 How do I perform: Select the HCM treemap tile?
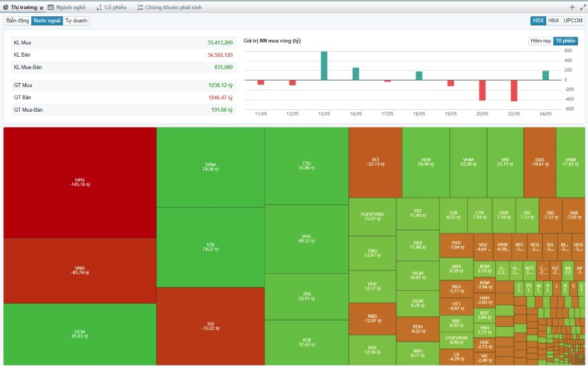point(417,275)
